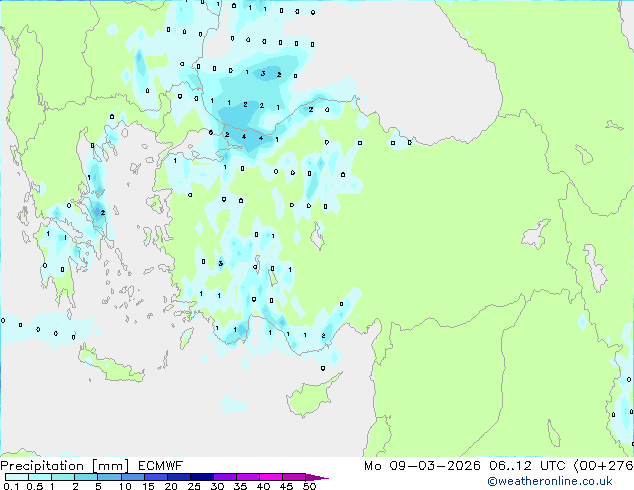Pick the 45–50 mm legend color swatch
Viewport: 634px width, 490px height.
294,477
